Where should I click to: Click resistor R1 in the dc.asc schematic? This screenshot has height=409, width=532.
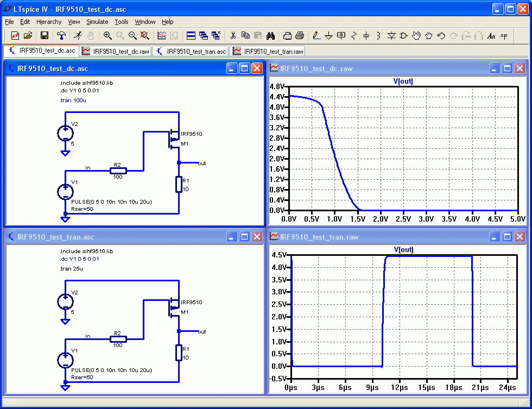tap(179, 184)
